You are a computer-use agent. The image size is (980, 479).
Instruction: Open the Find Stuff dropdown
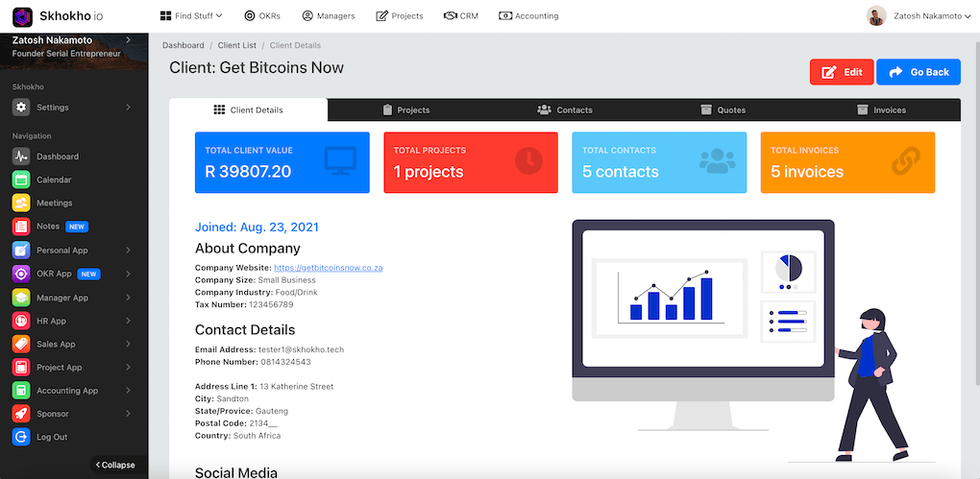click(x=191, y=16)
